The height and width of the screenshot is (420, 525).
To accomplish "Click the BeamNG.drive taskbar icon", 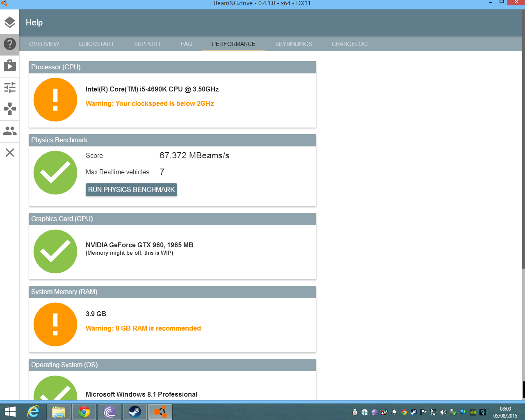I will (x=160, y=412).
